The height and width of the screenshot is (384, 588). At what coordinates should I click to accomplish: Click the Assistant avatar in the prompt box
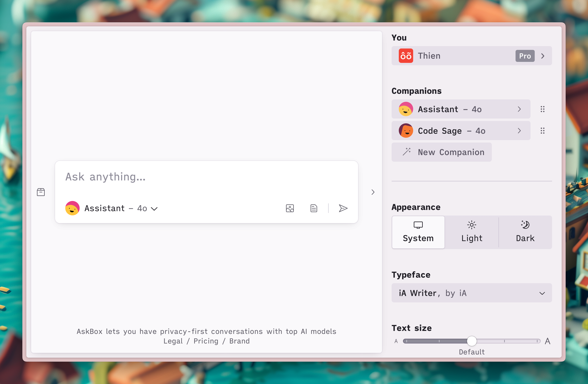click(x=72, y=208)
